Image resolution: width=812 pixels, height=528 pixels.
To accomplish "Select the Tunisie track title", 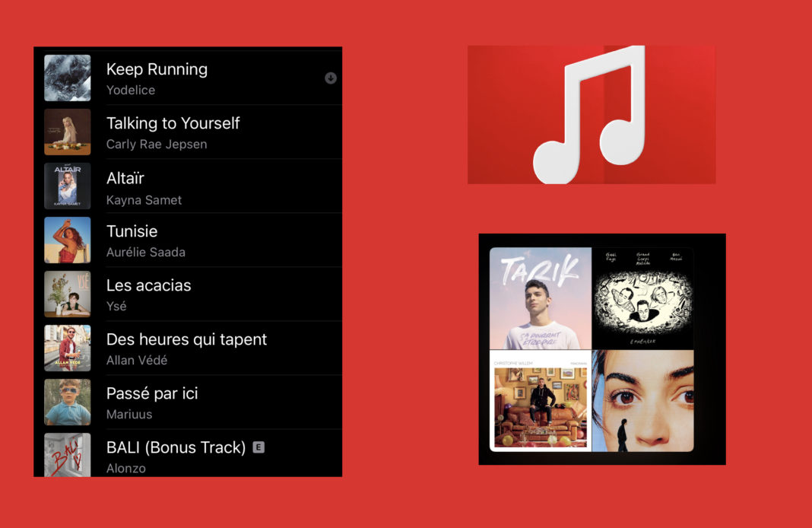I will (132, 231).
